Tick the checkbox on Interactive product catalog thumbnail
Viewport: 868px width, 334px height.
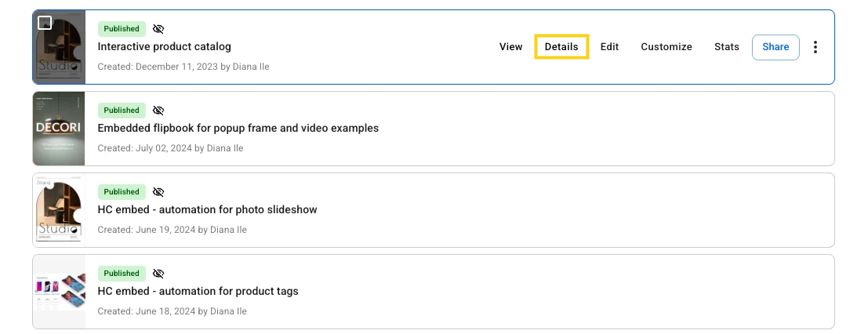pyautogui.click(x=45, y=23)
